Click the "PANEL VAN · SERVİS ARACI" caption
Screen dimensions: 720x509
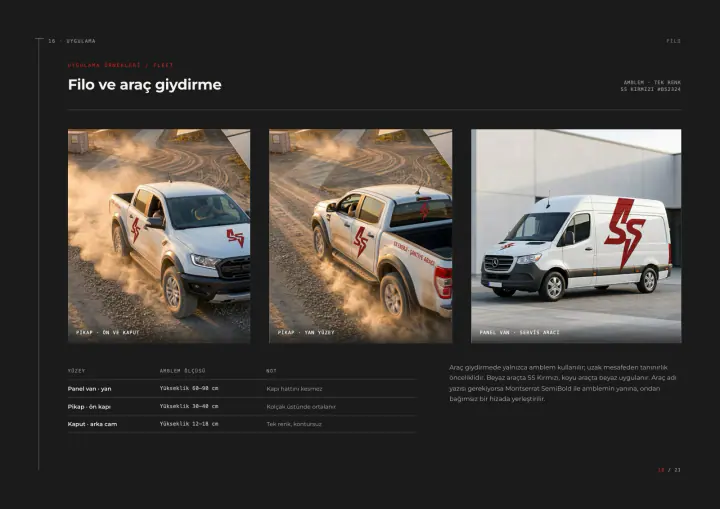(x=519, y=332)
